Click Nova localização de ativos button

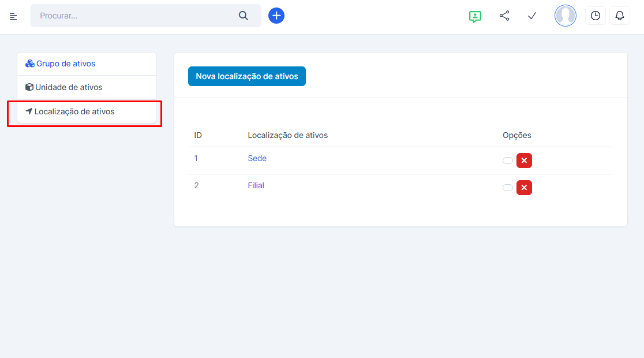(246, 76)
